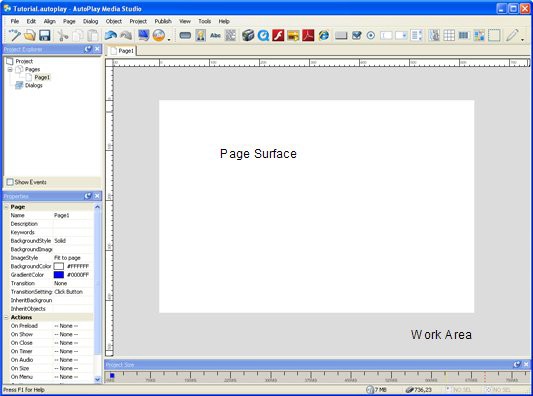Open the dropdown arrow beside the pencil icon
This screenshot has height=396, width=533.
522,39
